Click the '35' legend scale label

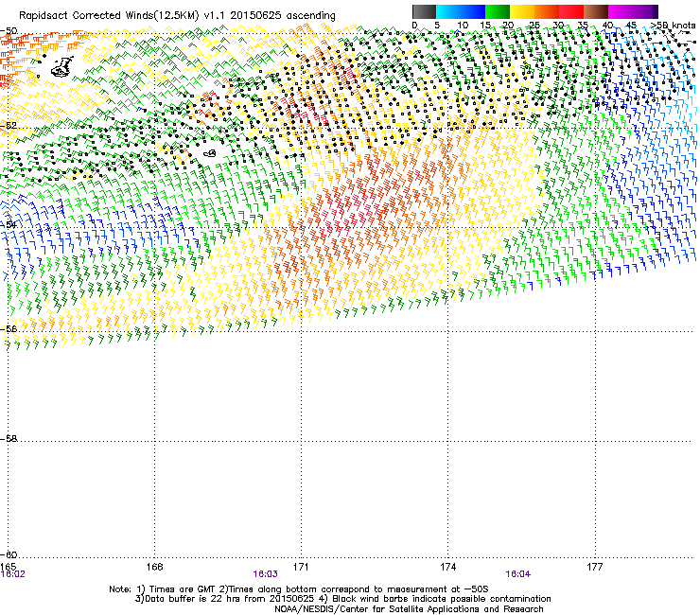tap(583, 25)
